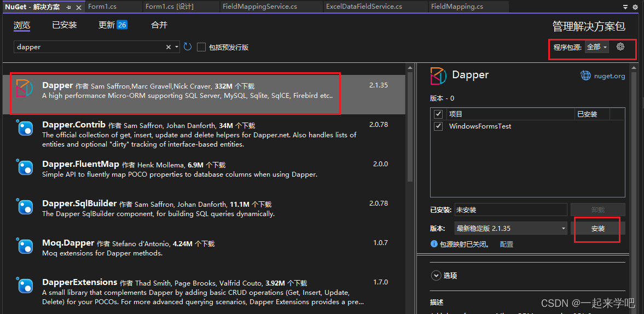Toggle the select-all projects checkbox
This screenshot has height=314, width=644.
coord(438,114)
